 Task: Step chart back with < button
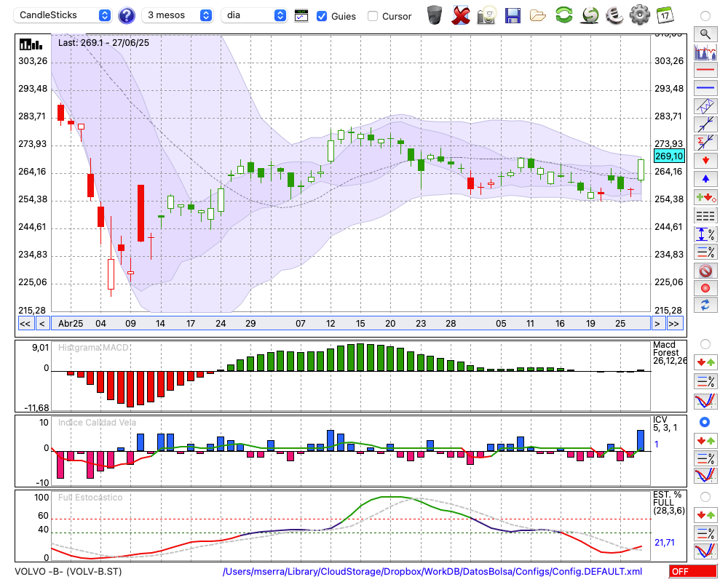point(42,324)
